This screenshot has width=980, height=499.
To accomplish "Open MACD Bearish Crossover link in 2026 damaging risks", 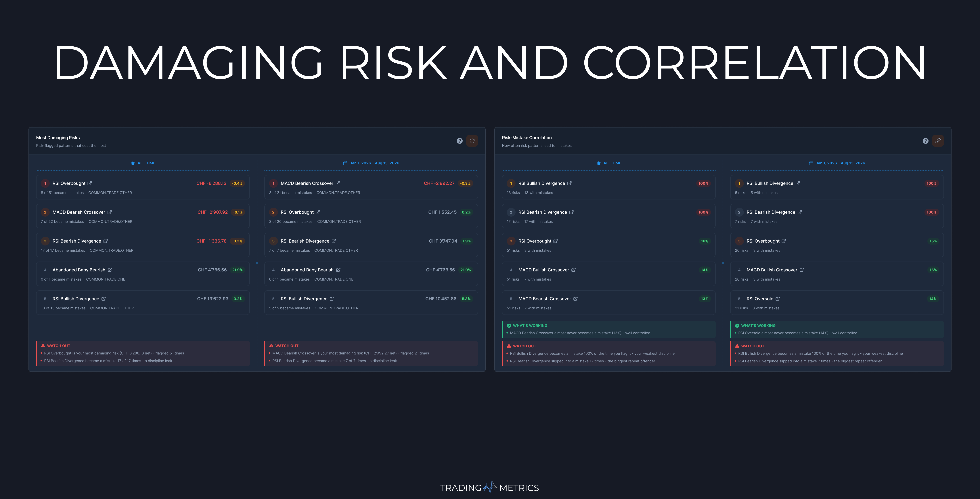I will pos(338,183).
